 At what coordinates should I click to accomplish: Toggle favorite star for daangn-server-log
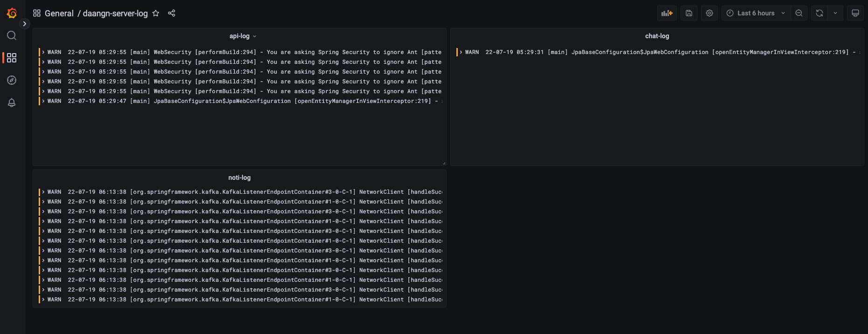(x=156, y=14)
